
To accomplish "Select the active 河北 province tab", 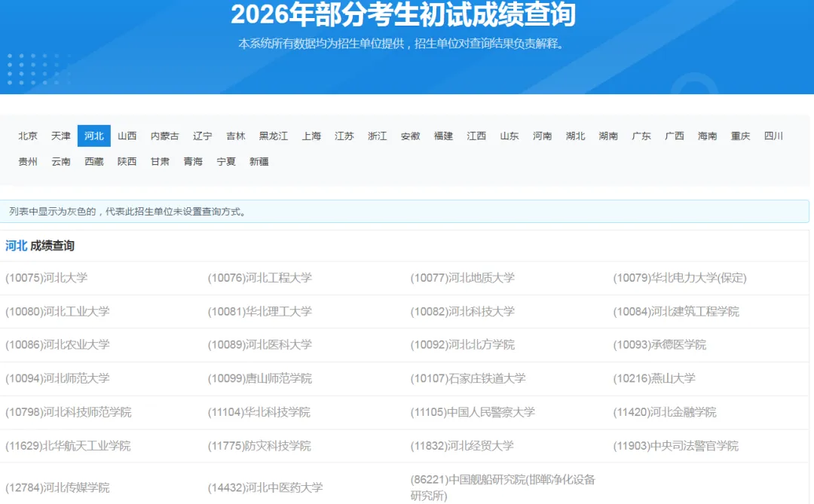I will (x=94, y=136).
